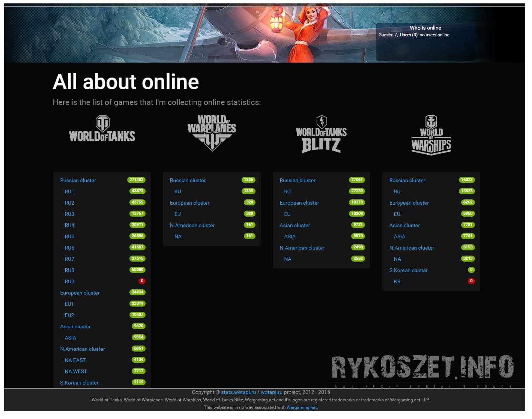Click the World of Warplanes logo
532x419 pixels.
pos(212,133)
